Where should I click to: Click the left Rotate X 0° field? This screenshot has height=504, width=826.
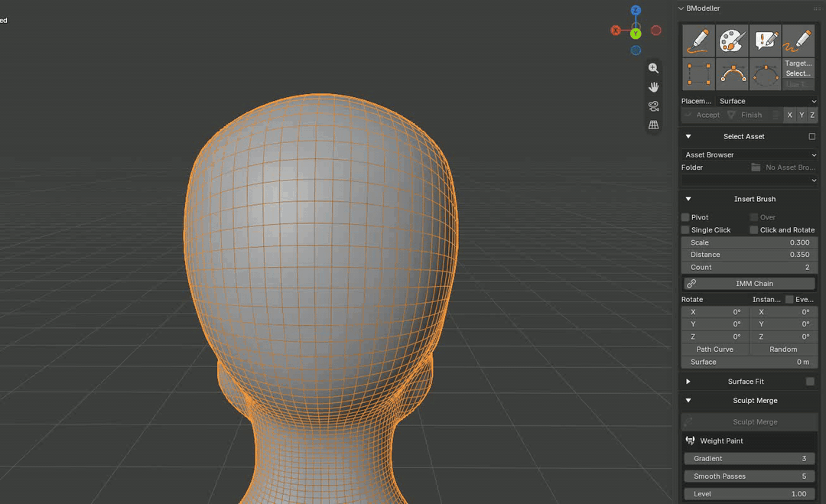click(x=715, y=312)
